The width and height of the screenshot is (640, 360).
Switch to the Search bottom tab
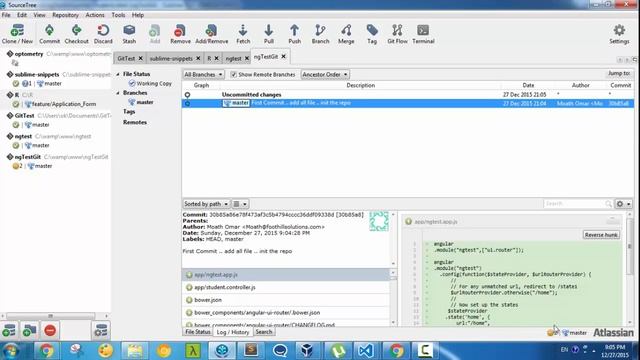coord(264,332)
